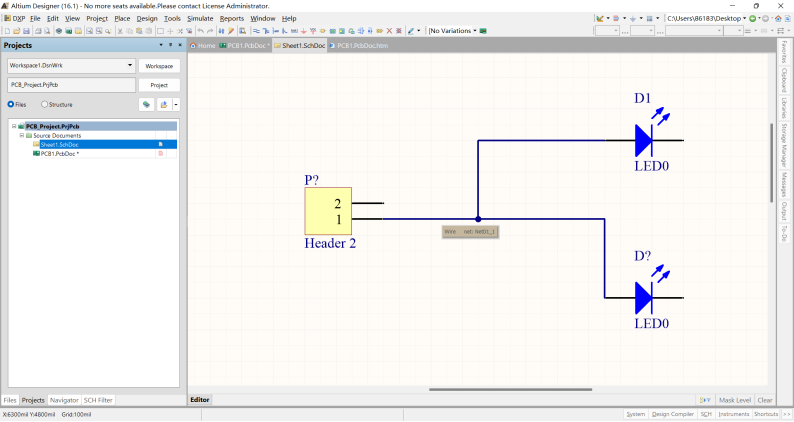Image resolution: width=794 pixels, height=422 pixels.
Task: Click the LED symbol of D1
Action: (645, 139)
